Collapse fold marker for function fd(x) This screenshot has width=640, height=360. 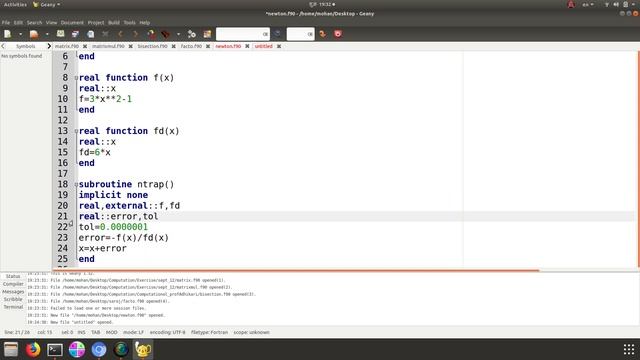[76, 131]
